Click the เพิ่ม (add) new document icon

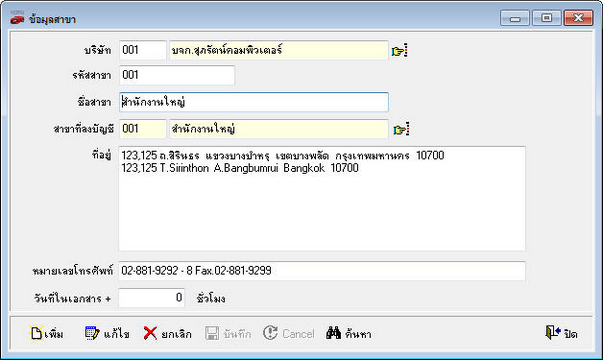(36, 333)
